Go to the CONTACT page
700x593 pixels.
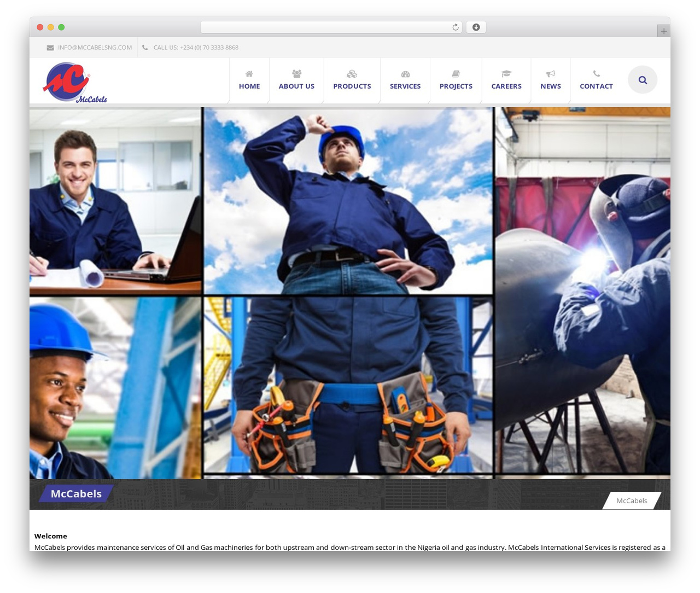596,86
